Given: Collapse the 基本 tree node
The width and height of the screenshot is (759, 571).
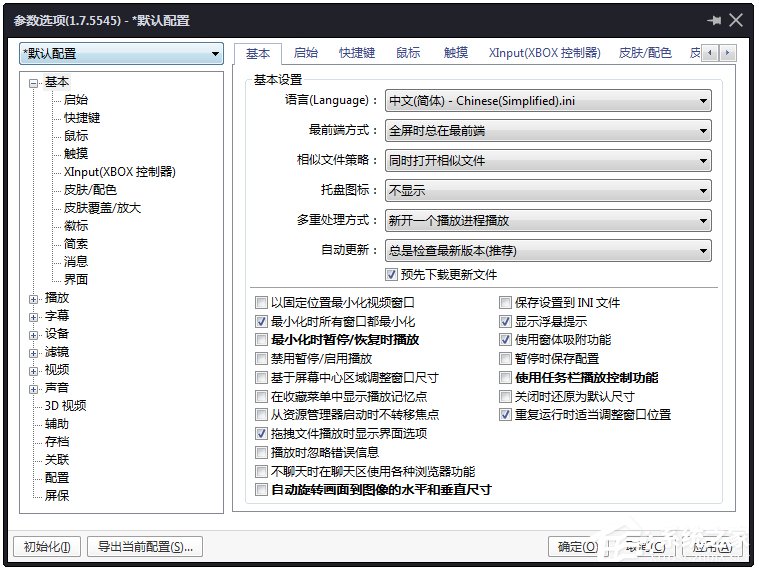Looking at the screenshot, I should [34, 82].
